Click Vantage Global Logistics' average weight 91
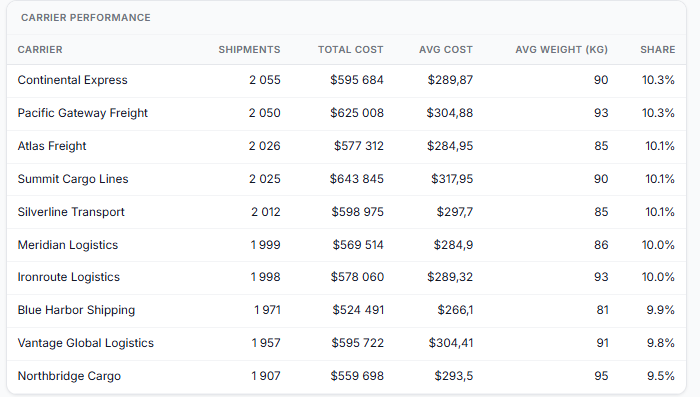 [x=602, y=343]
